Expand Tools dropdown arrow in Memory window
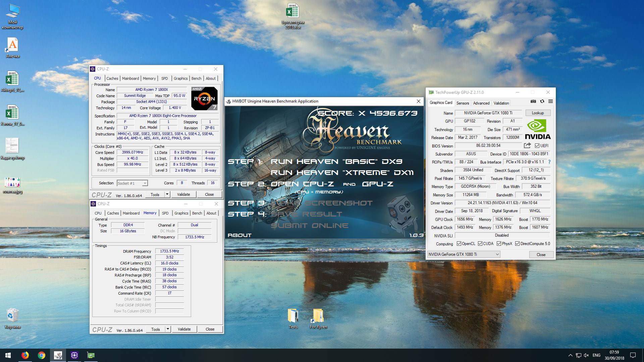The image size is (644, 362). tap(168, 329)
